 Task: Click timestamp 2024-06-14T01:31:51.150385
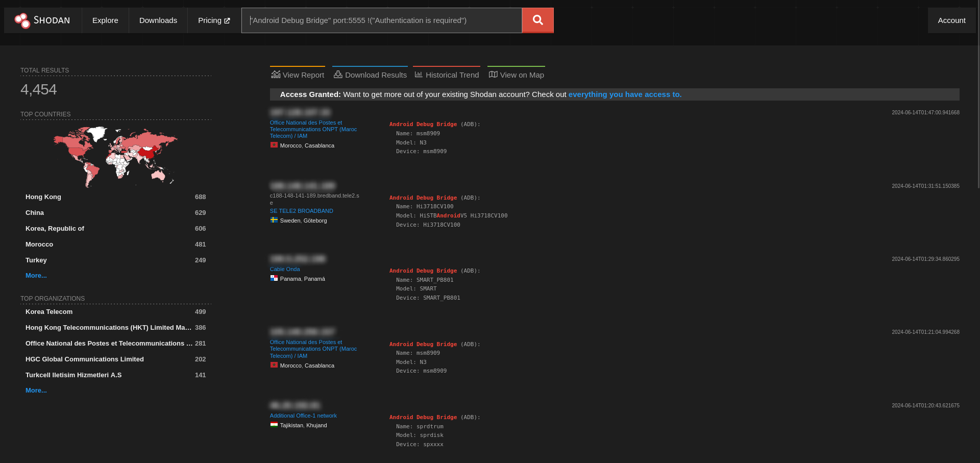click(x=925, y=186)
